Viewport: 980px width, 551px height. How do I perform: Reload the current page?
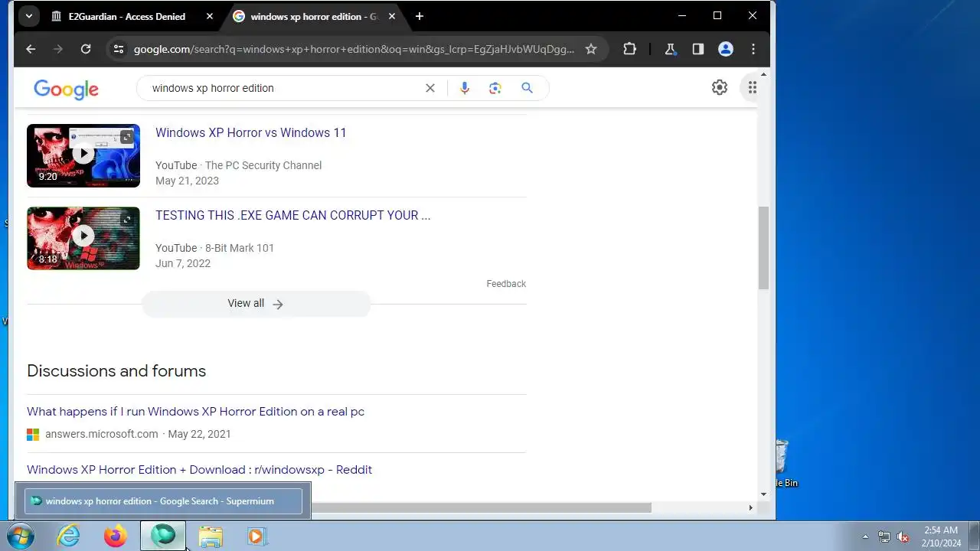coord(86,49)
